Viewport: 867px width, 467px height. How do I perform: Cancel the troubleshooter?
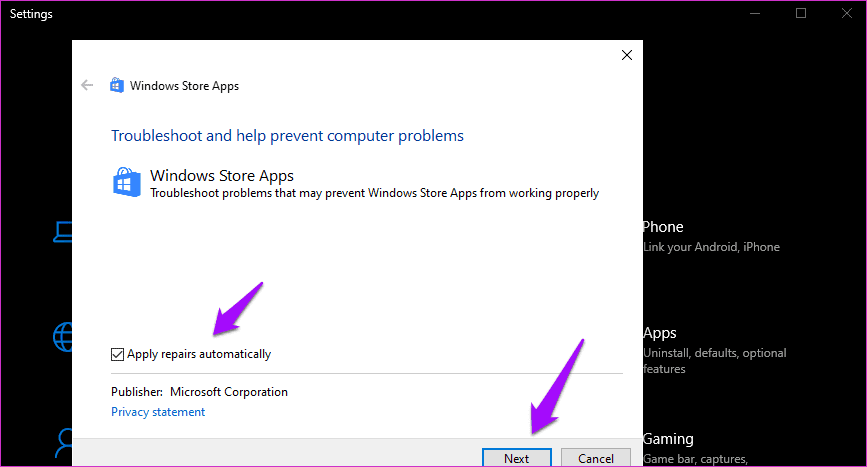[596, 458]
